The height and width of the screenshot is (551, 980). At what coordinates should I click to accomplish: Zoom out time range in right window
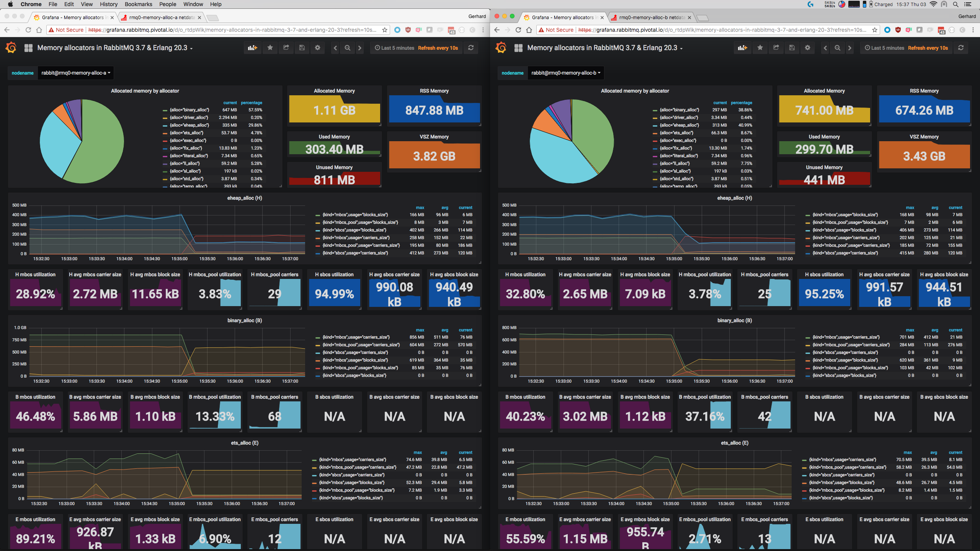(838, 48)
